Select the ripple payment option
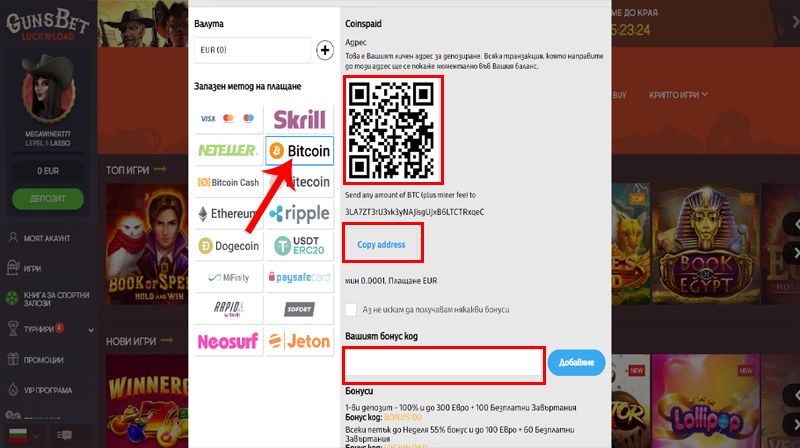Screen dimensions: 800x448 click(x=299, y=214)
